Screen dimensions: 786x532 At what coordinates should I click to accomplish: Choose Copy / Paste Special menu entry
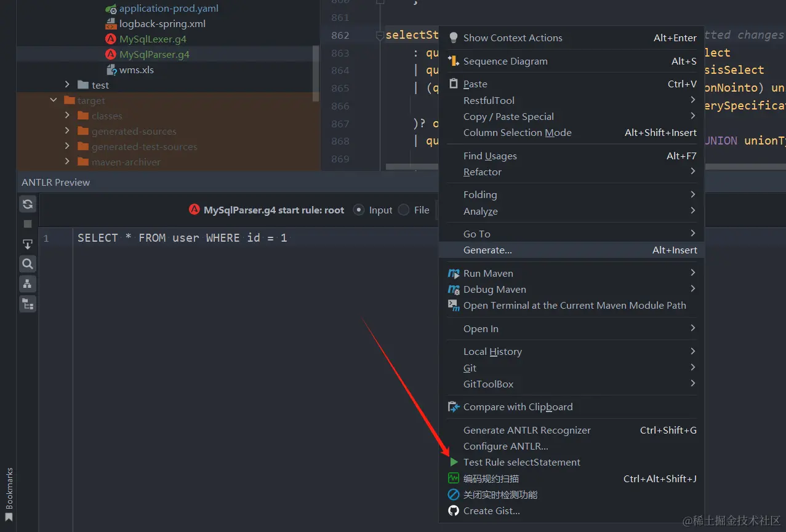pos(571,116)
